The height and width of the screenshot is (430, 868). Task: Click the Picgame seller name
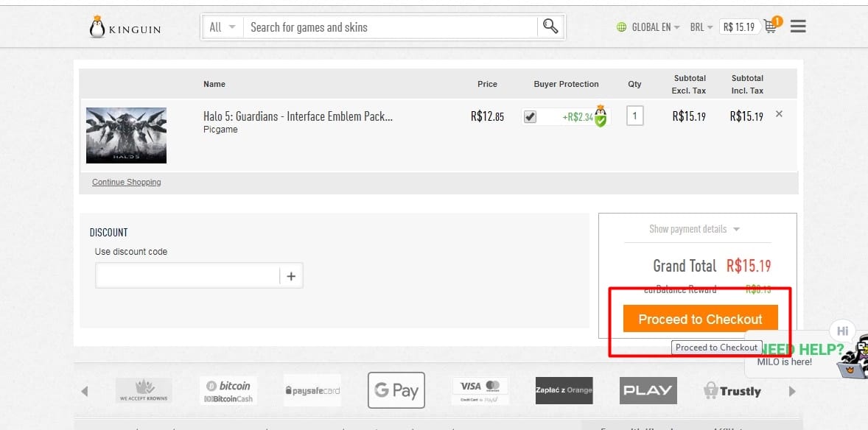coord(220,130)
